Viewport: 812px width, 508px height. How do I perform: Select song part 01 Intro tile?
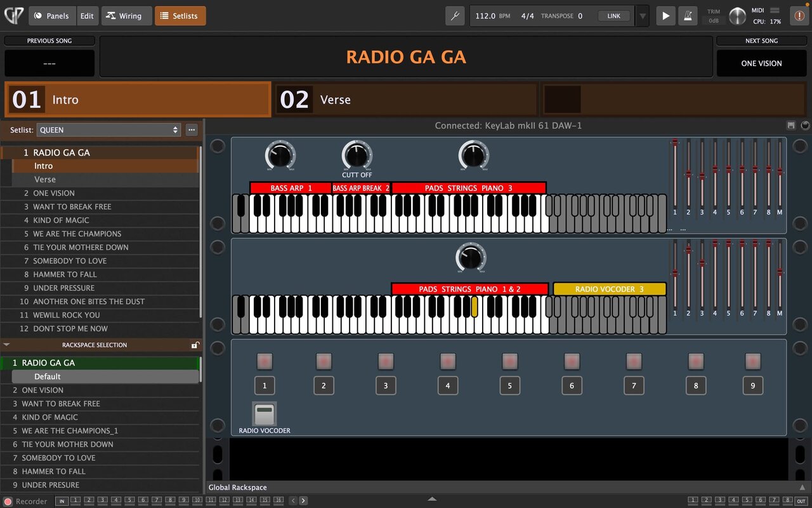pyautogui.click(x=138, y=100)
